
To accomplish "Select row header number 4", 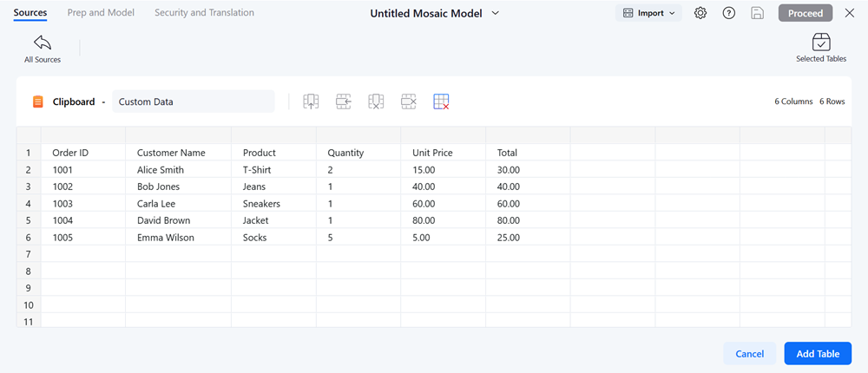I will pos(29,204).
